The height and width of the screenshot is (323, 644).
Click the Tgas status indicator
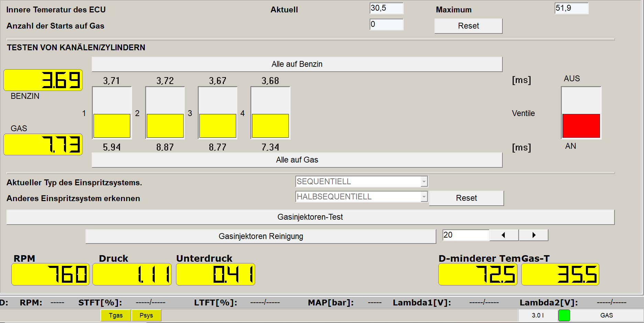(116, 315)
